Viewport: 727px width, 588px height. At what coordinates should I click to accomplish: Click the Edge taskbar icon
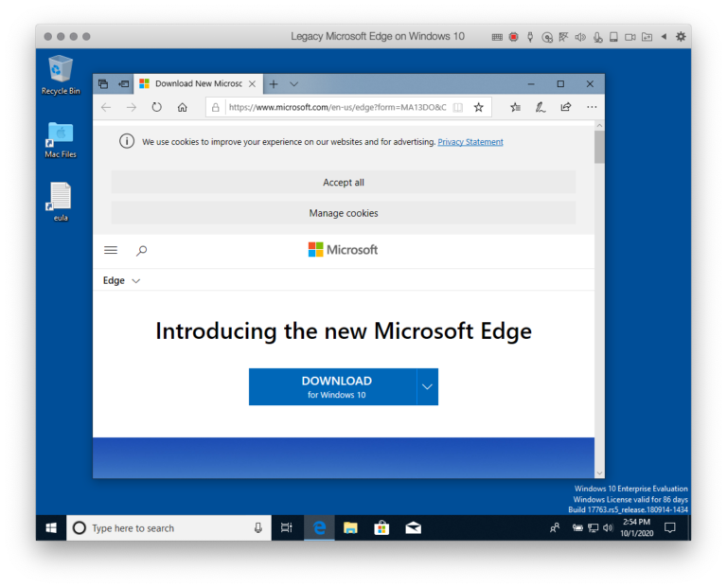coord(319,527)
